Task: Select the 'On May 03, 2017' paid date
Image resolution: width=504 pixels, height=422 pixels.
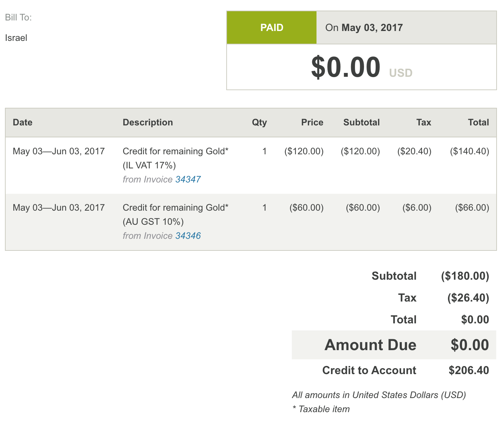Action: (x=364, y=27)
